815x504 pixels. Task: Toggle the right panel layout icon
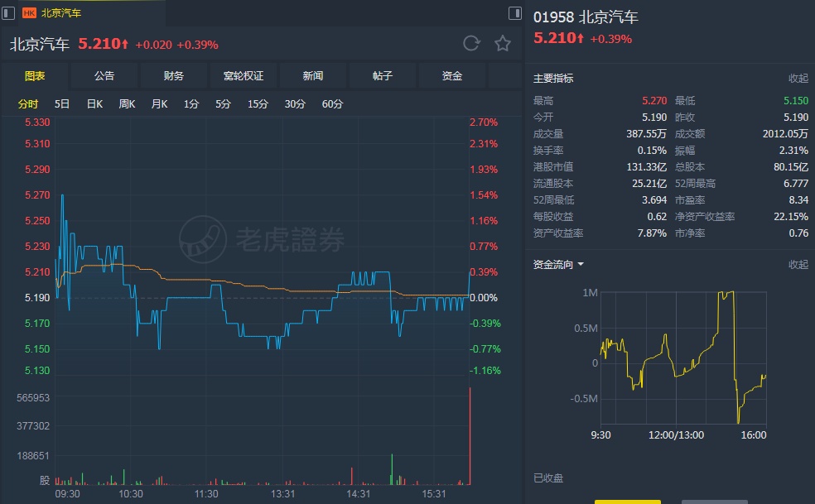click(514, 13)
